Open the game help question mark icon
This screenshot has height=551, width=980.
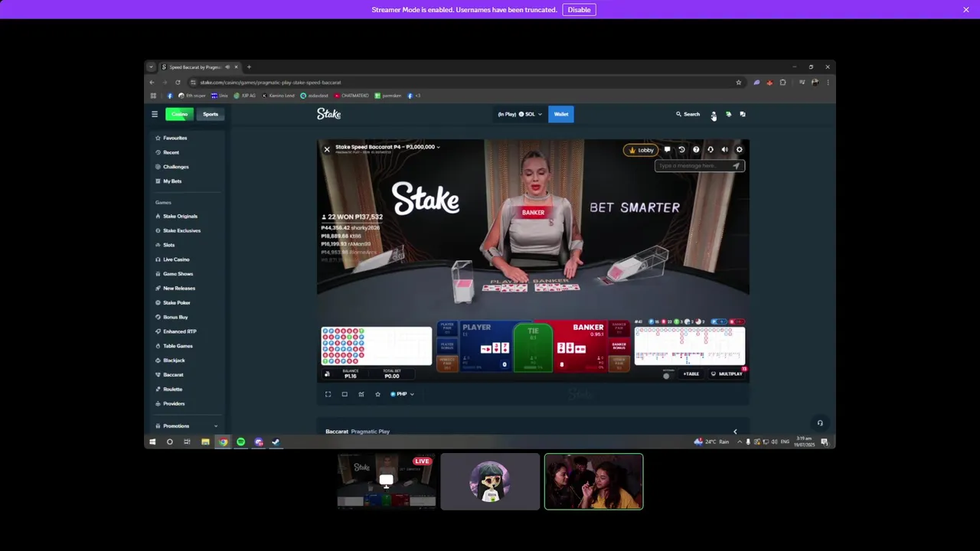point(696,150)
